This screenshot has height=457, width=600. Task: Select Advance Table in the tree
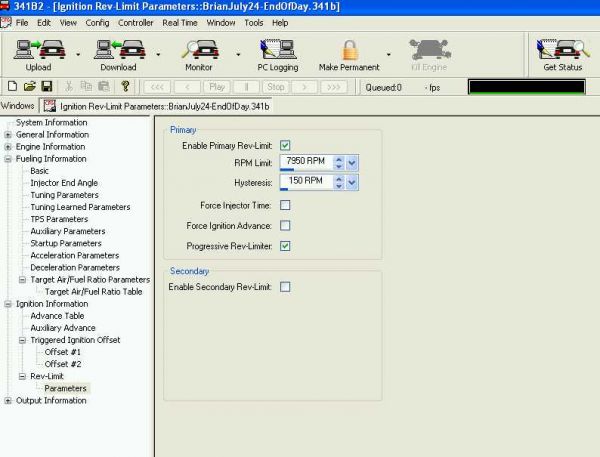(x=57, y=316)
